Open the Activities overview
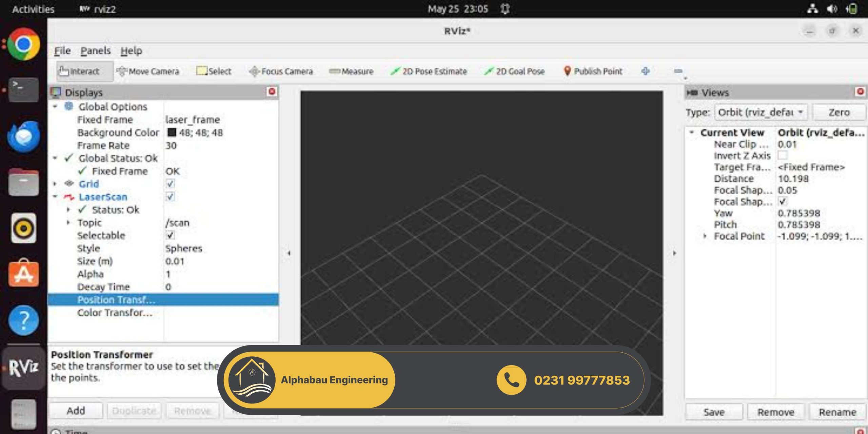 (33, 9)
